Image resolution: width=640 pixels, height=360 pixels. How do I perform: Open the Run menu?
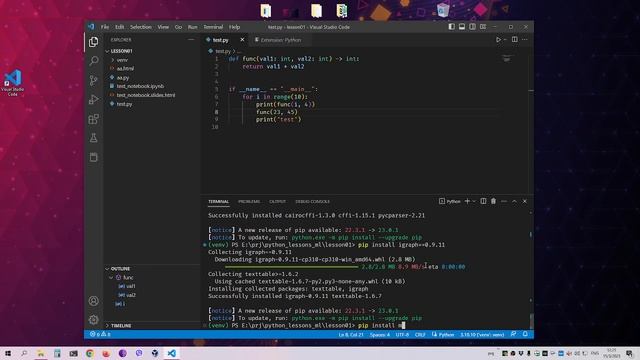point(192,27)
